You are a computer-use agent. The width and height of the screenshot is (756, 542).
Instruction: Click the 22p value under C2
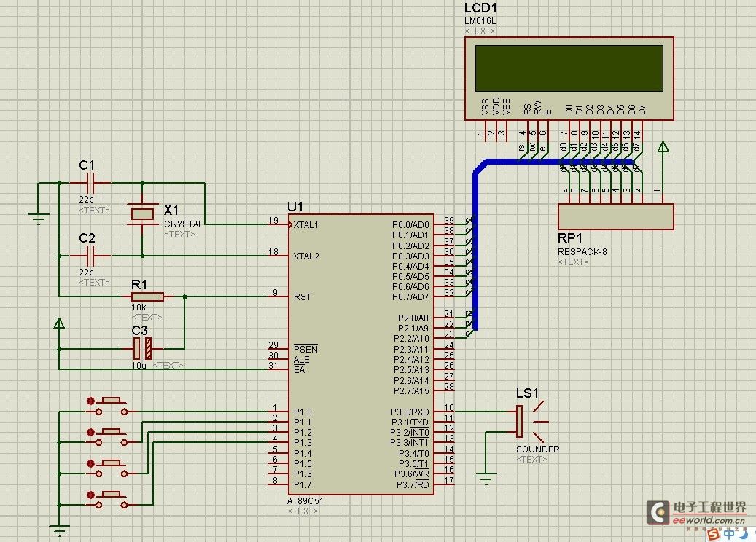point(86,272)
